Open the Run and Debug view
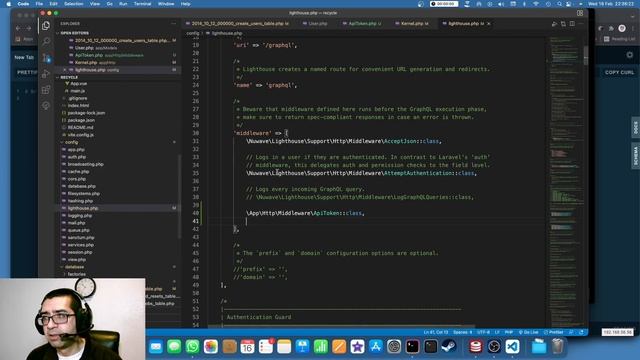The height and width of the screenshot is (360, 640). pos(46,73)
